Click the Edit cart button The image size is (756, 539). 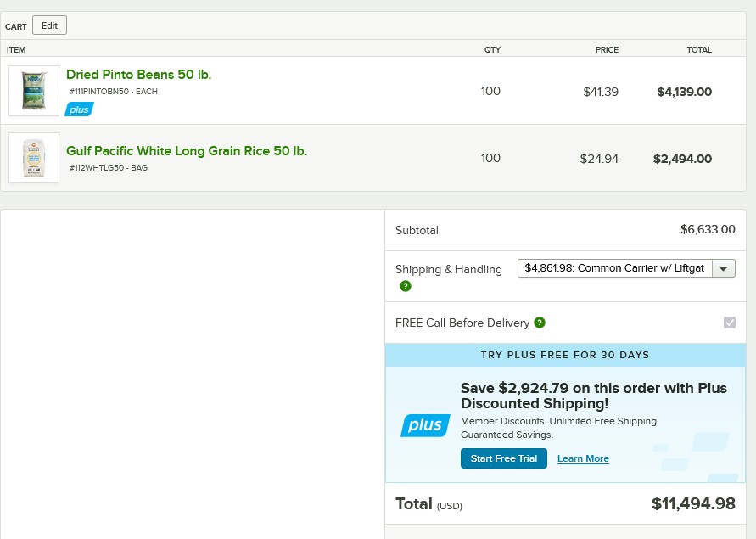click(49, 25)
